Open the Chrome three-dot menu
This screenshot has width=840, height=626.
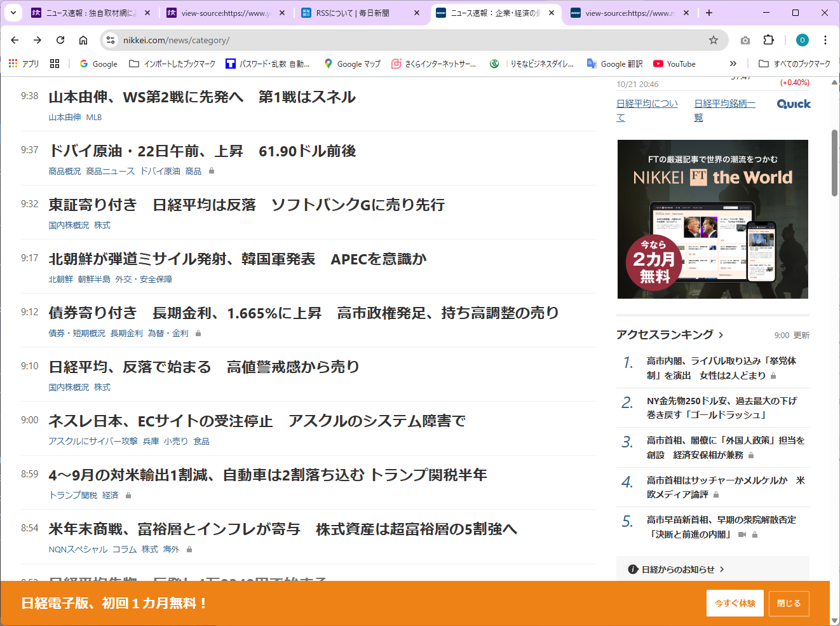click(x=825, y=40)
